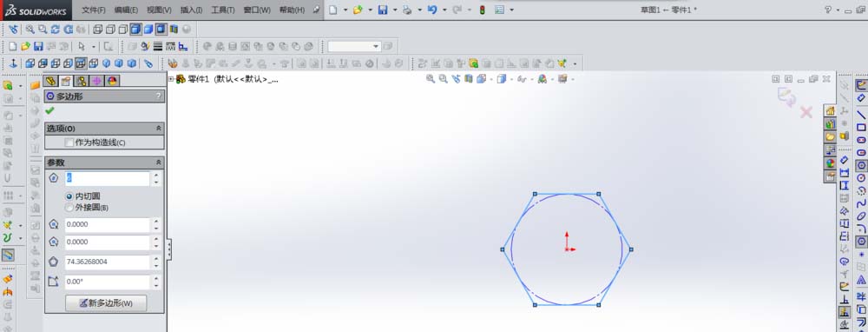
Task: Click the PropertyManager help question mark
Action: pos(159,96)
